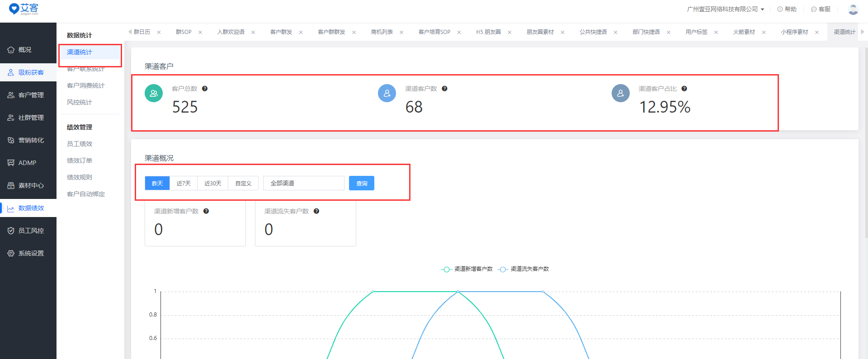This screenshot has width=868, height=359.
Task: Open 客户消费统计 in the submenu
Action: click(86, 85)
